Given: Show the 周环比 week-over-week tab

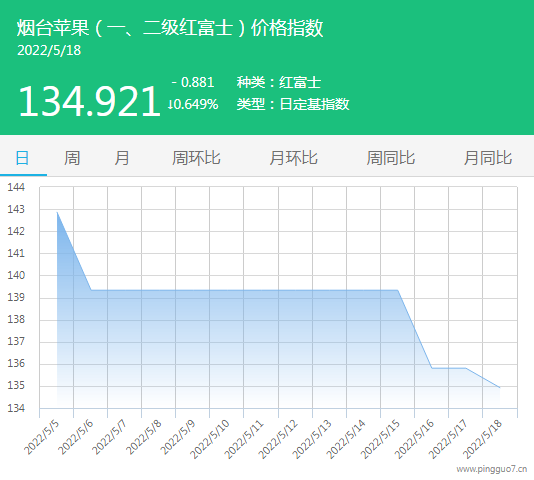Looking at the screenshot, I should click(196, 158).
